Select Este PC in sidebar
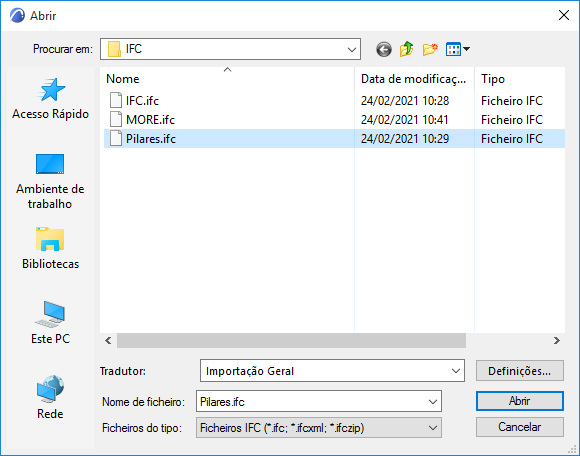580x456 pixels. (x=50, y=323)
